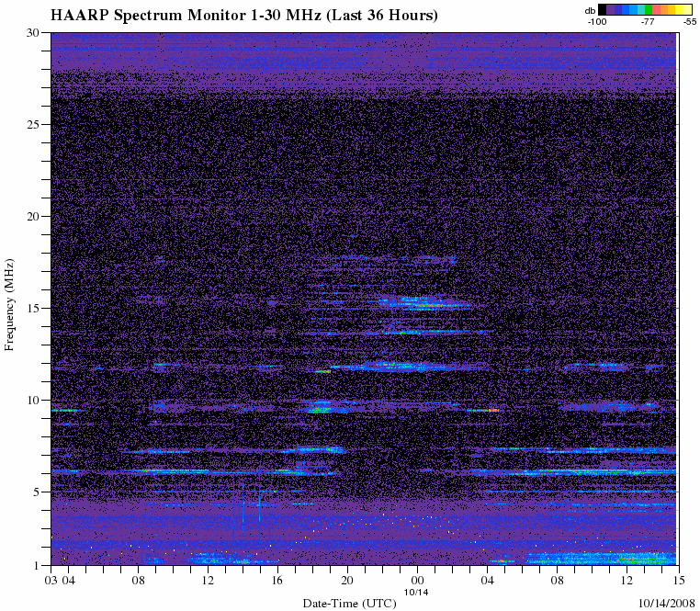700x611 pixels.
Task: Click the small 10/14 date under time axis
Action: pos(417,591)
